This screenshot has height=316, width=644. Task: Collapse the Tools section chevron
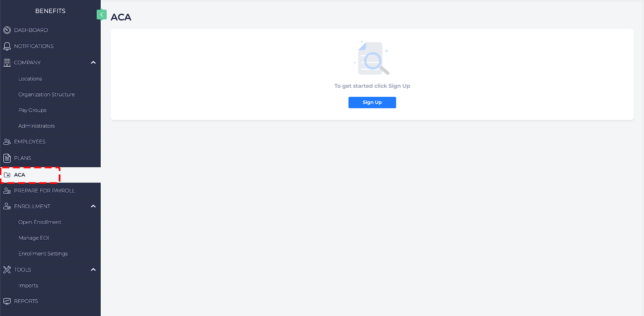[x=93, y=270]
